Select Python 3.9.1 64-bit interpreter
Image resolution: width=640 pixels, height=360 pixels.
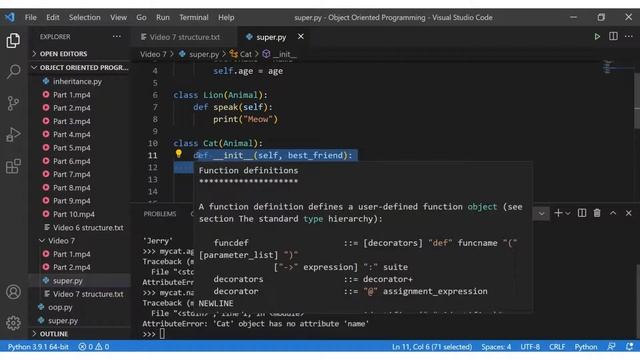[x=38, y=347]
